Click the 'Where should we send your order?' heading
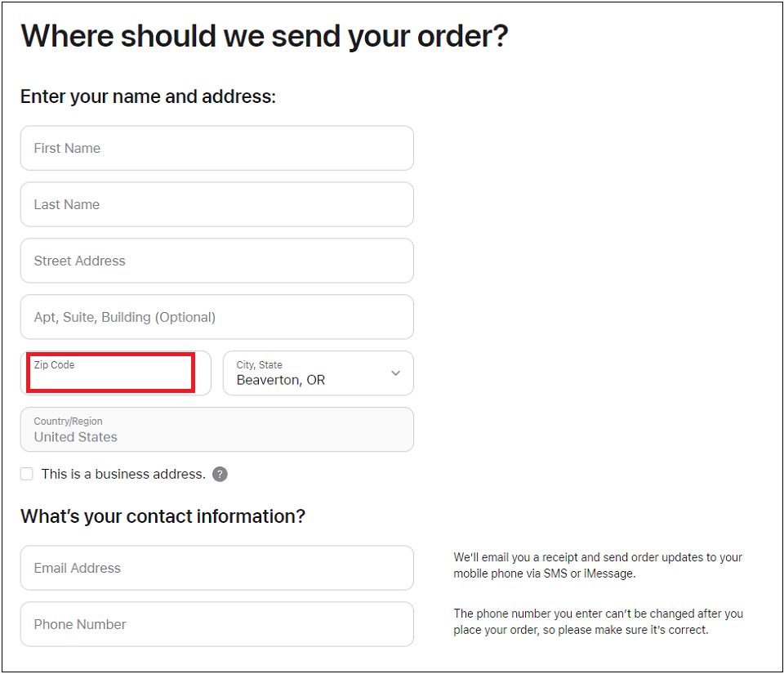 pyautogui.click(x=264, y=37)
